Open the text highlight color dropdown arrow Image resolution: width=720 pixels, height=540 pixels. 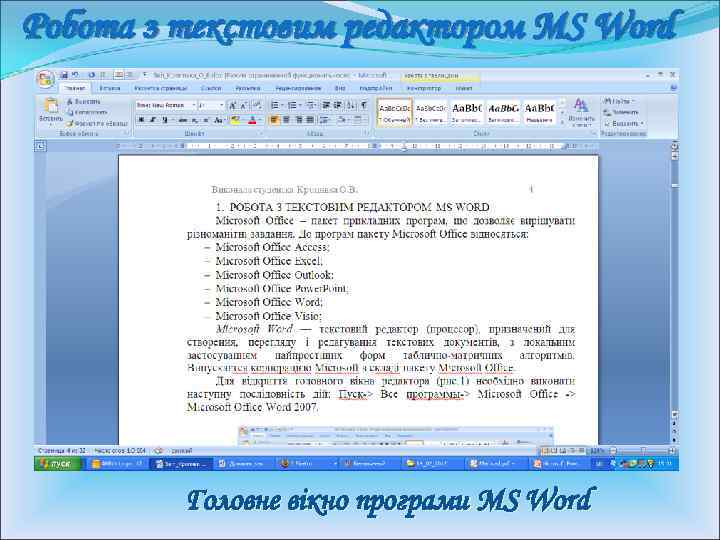[x=243, y=120]
